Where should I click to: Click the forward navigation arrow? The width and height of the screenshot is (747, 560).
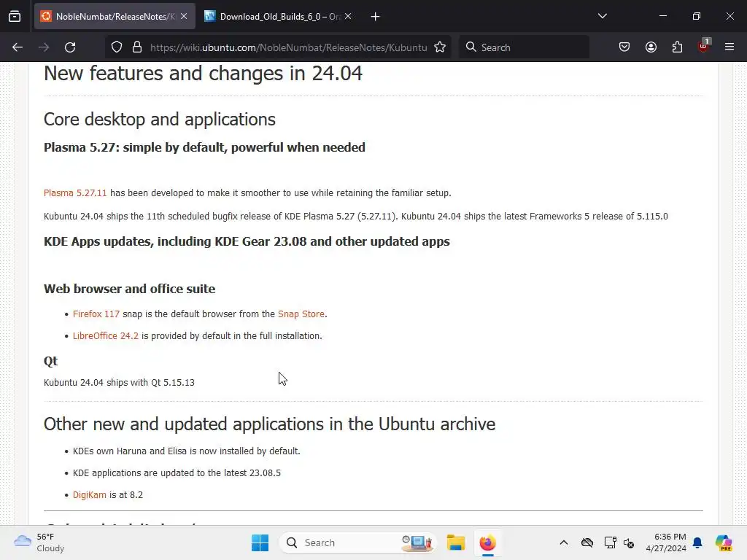(x=44, y=47)
